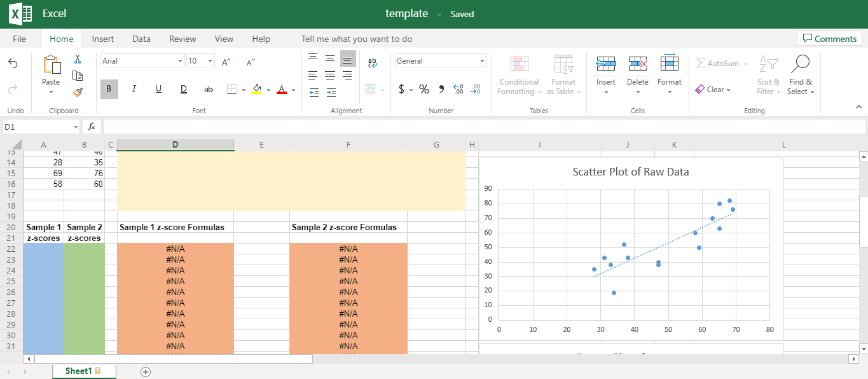Click the Increase Decimal icon
The width and height of the screenshot is (868, 379).
click(458, 89)
